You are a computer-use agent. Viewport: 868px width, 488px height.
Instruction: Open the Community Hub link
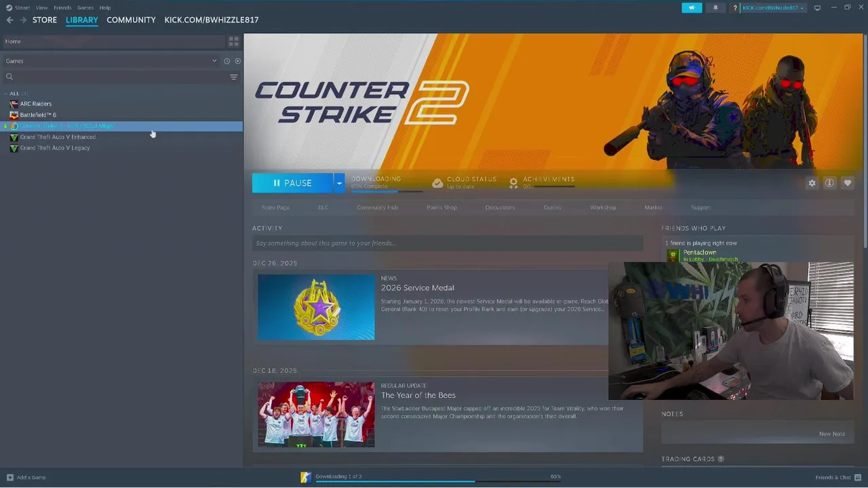tap(377, 207)
